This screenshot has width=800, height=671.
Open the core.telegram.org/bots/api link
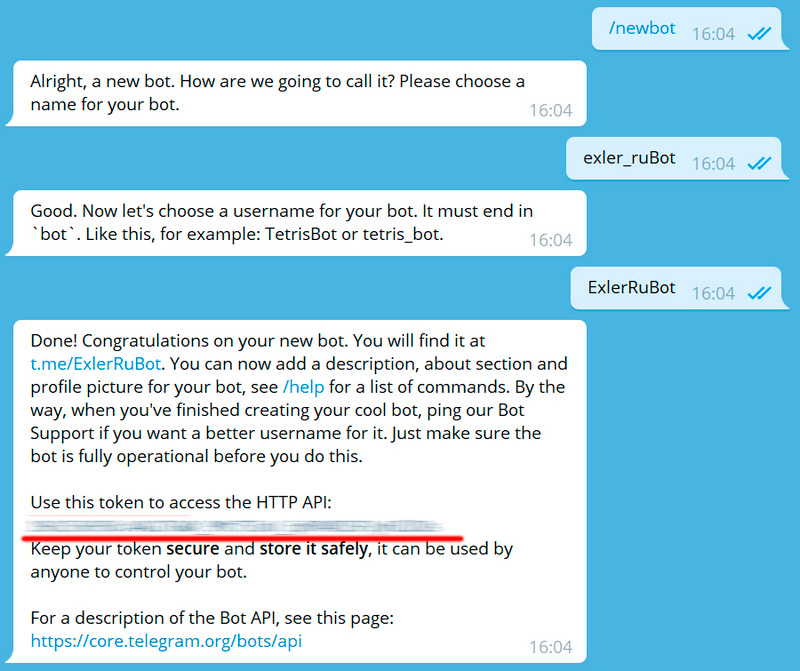point(166,641)
